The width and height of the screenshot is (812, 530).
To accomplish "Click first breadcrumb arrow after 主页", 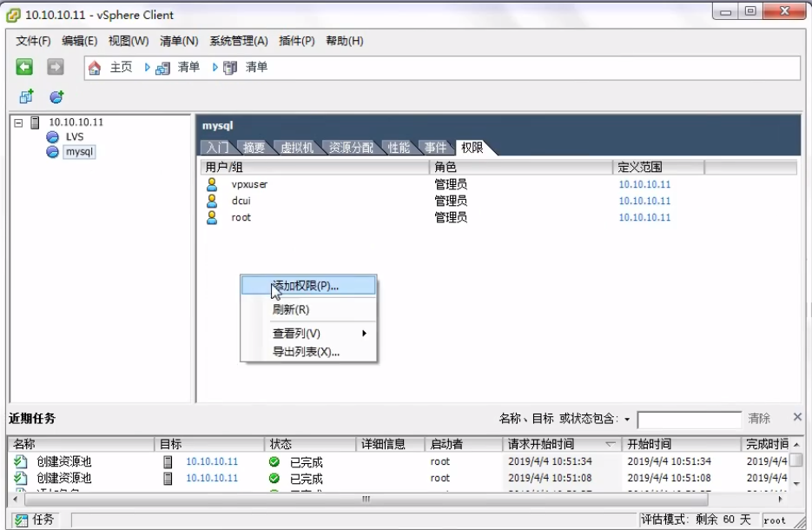I will pyautogui.click(x=147, y=68).
